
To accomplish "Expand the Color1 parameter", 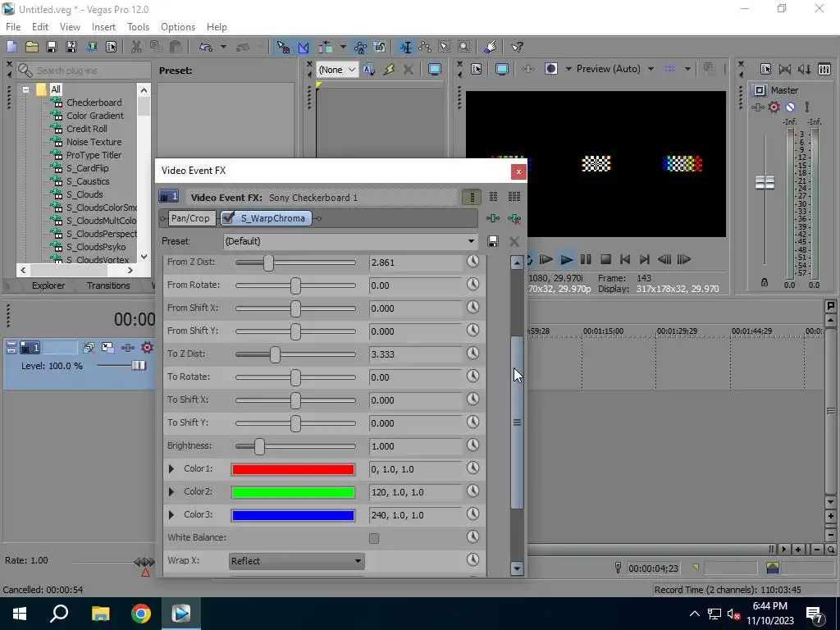I will (171, 468).
